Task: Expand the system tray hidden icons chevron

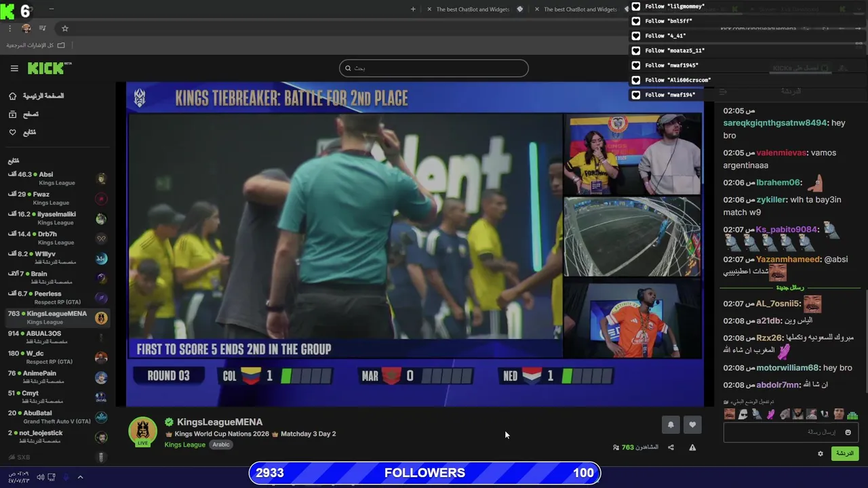Action: pos(80,477)
